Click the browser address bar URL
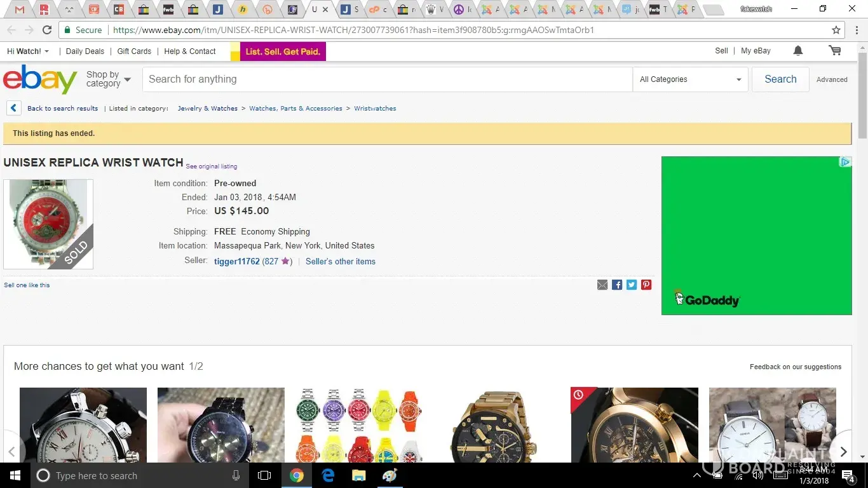This screenshot has height=488, width=868. pos(353,30)
